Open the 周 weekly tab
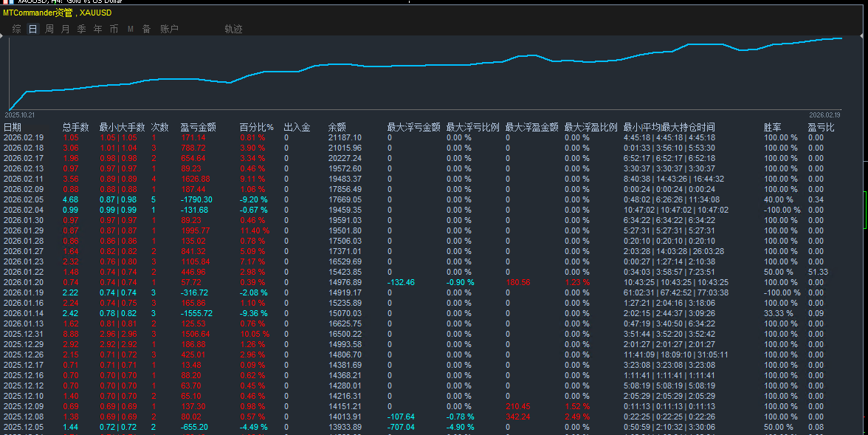Image resolution: width=868 pixels, height=435 pixels. pos(49,29)
